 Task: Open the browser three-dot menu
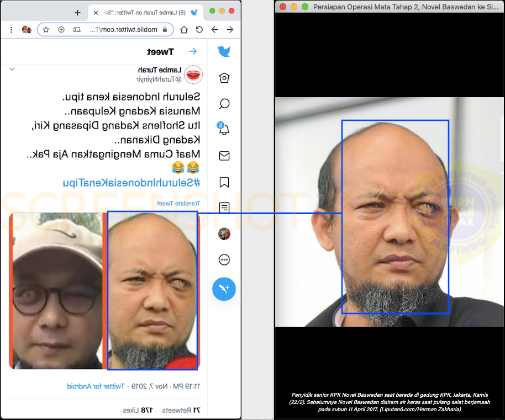pos(12,29)
